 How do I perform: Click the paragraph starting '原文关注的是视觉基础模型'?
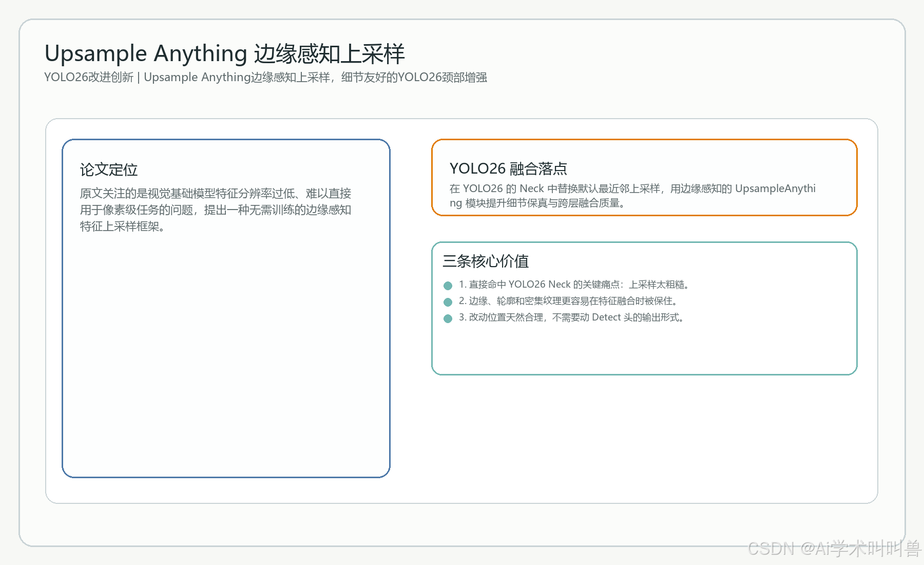[x=216, y=210]
